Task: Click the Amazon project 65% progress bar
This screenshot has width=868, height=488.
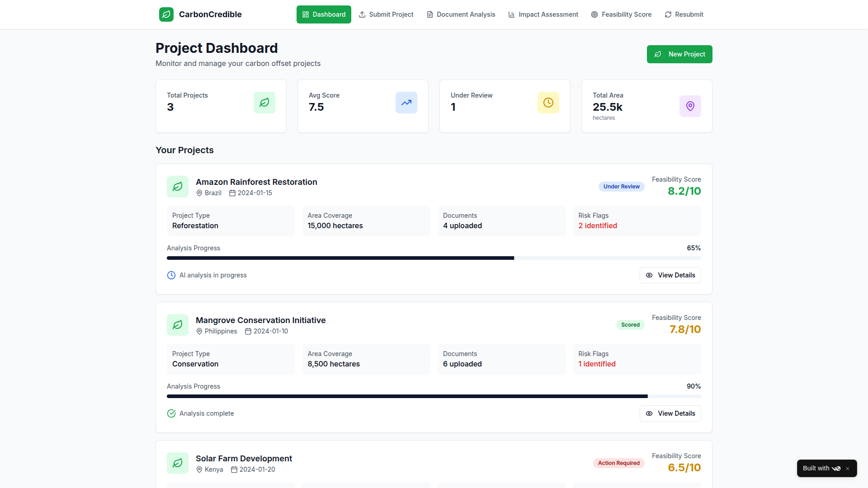Action: [434, 258]
